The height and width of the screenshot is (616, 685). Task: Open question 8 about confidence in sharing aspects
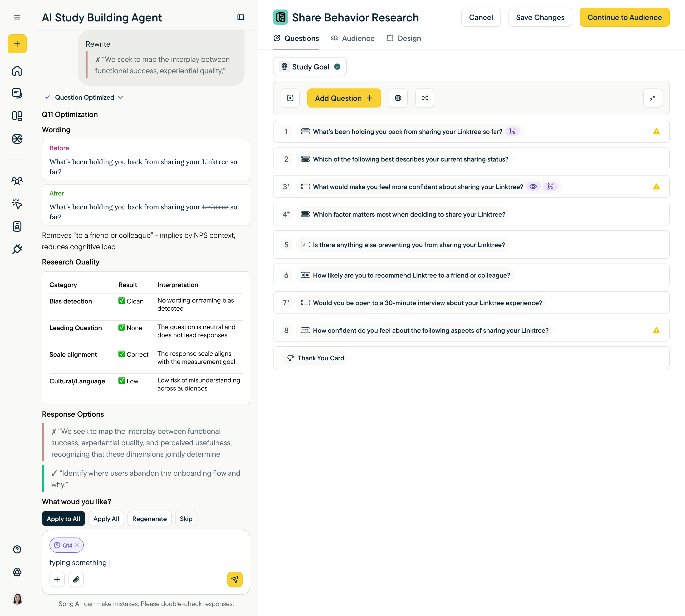(x=471, y=330)
